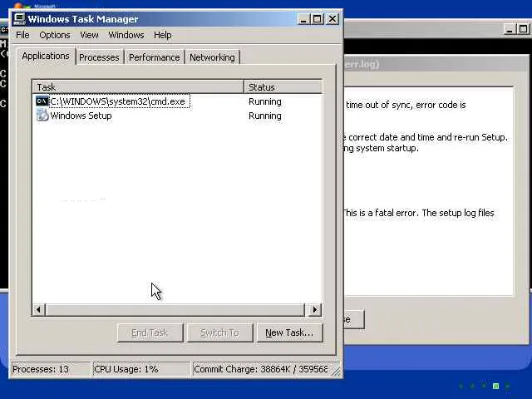Minimize the Windows Task Manager window
The width and height of the screenshot is (532, 399).
pos(303,19)
